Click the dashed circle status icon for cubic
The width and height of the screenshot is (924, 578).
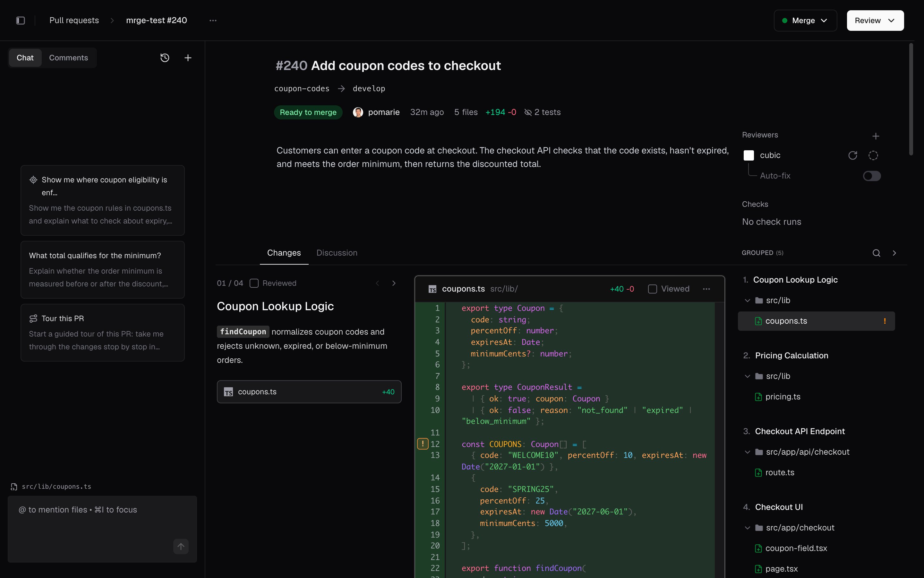(x=873, y=155)
